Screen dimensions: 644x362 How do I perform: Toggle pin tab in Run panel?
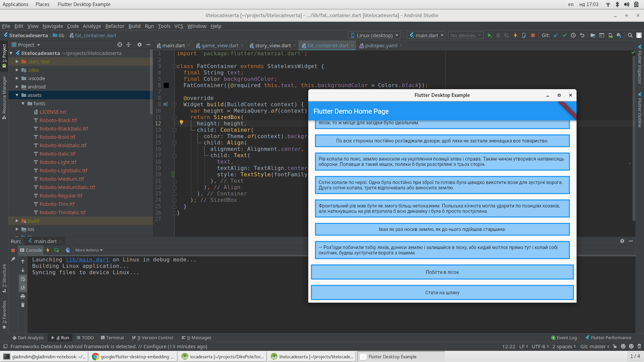13,259
